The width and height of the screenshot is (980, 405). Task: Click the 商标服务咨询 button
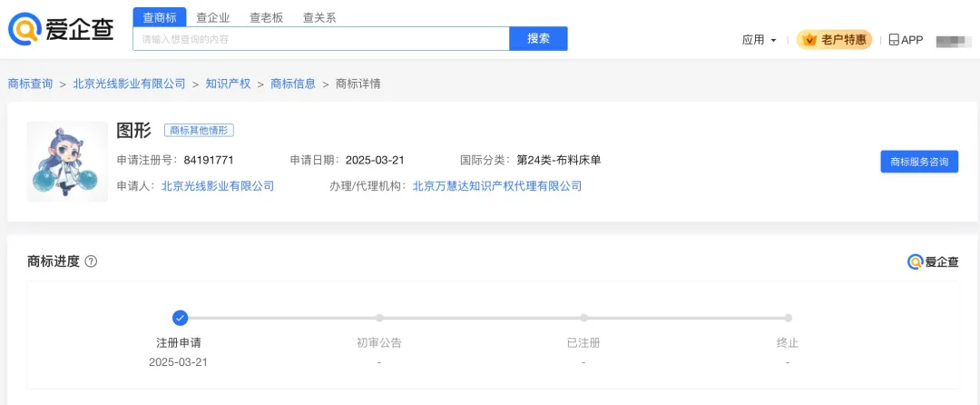(919, 162)
